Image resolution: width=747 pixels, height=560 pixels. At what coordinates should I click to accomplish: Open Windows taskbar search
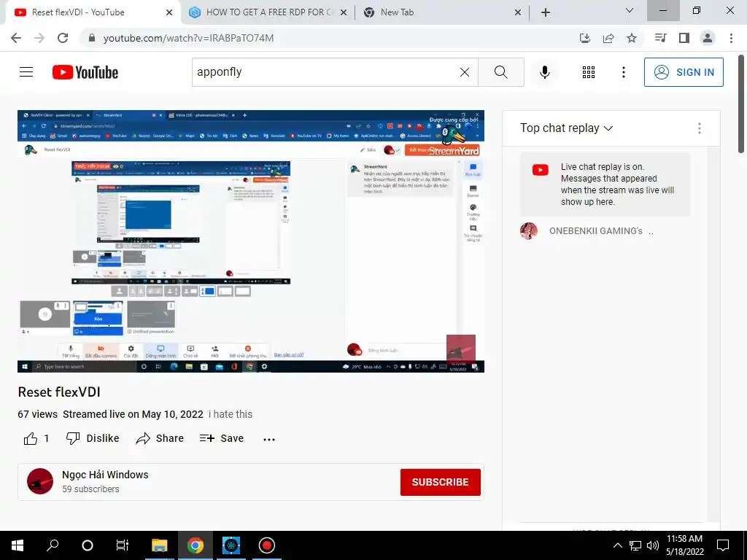click(53, 545)
